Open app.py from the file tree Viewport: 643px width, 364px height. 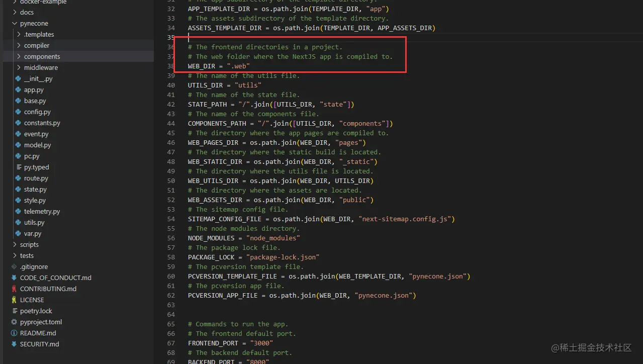point(34,90)
